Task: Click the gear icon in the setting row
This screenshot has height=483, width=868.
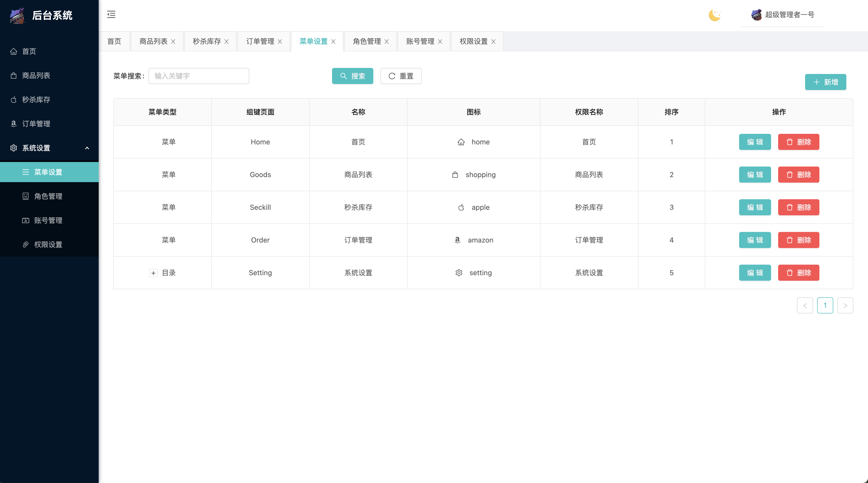Action: click(459, 273)
